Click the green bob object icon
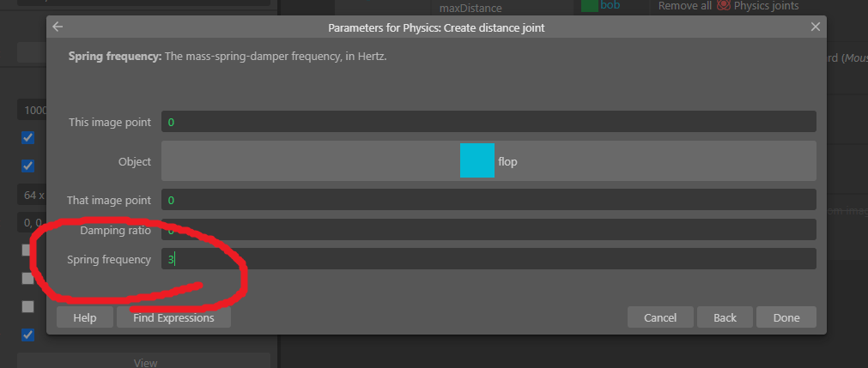 [590, 6]
